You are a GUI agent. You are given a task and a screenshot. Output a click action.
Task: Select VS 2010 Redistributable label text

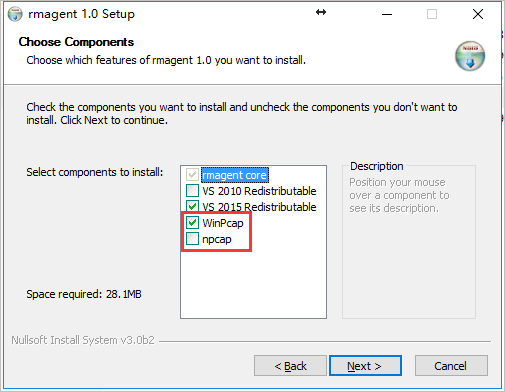[259, 191]
